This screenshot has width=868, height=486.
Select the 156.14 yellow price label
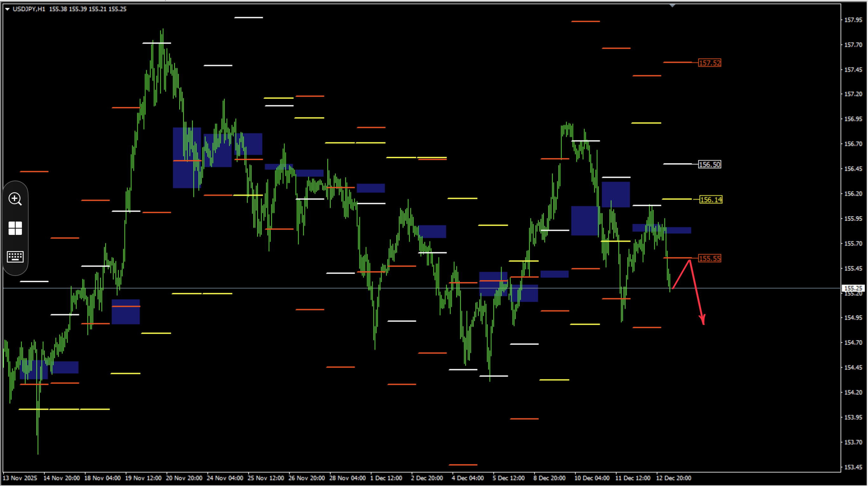coord(711,200)
